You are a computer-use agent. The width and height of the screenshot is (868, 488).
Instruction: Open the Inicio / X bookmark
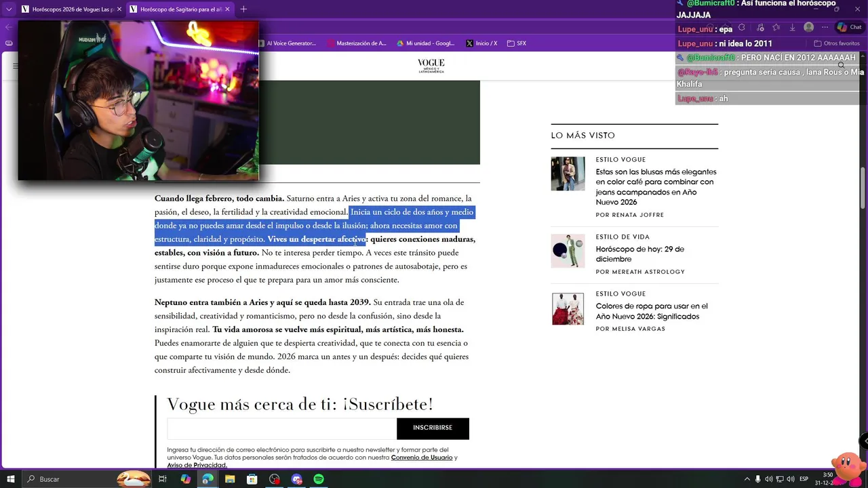tap(481, 43)
